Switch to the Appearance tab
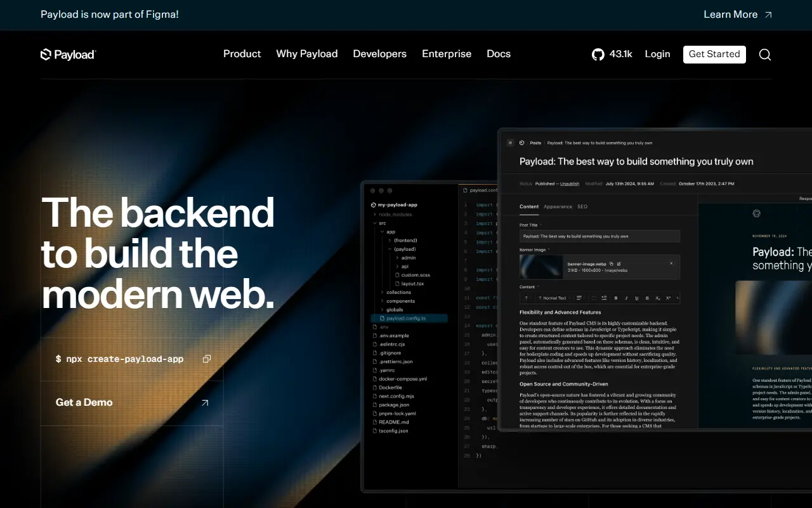Viewport: 812px width, 508px height. (558, 206)
